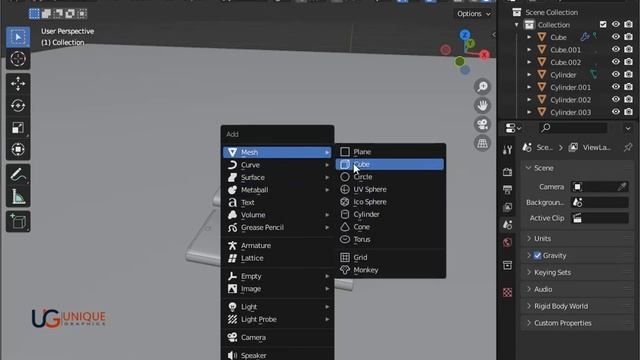Image resolution: width=640 pixels, height=360 pixels.
Task: Open the Scene properties tab
Action: pyautogui.click(x=507, y=224)
